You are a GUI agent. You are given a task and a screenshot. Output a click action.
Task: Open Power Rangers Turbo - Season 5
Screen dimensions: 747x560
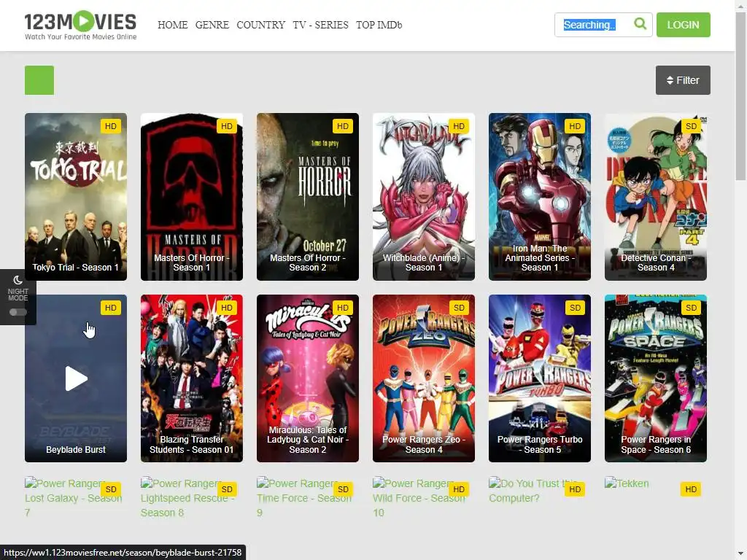(540, 378)
